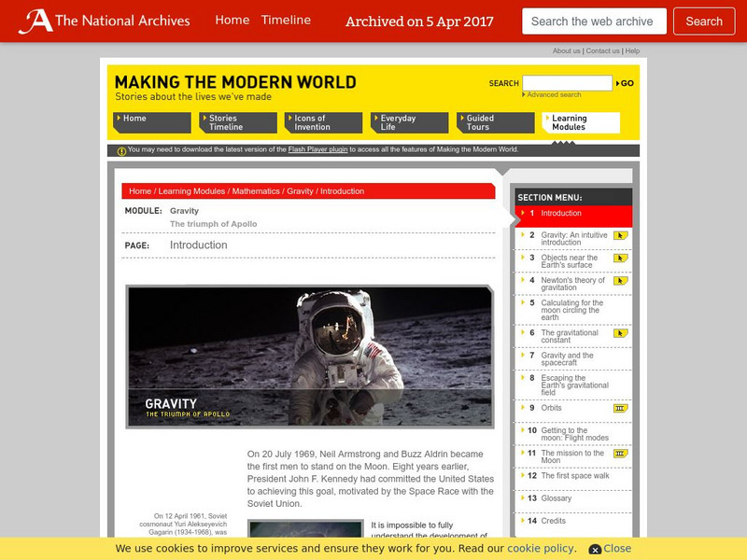Click the Gravity astronaut banner image

(x=310, y=357)
